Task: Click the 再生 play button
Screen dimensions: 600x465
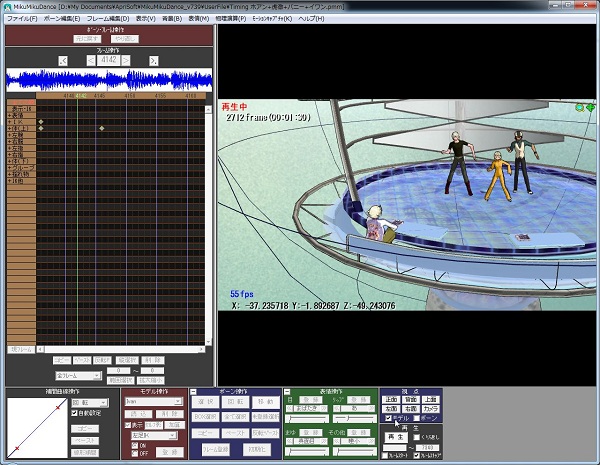Action: [x=396, y=437]
